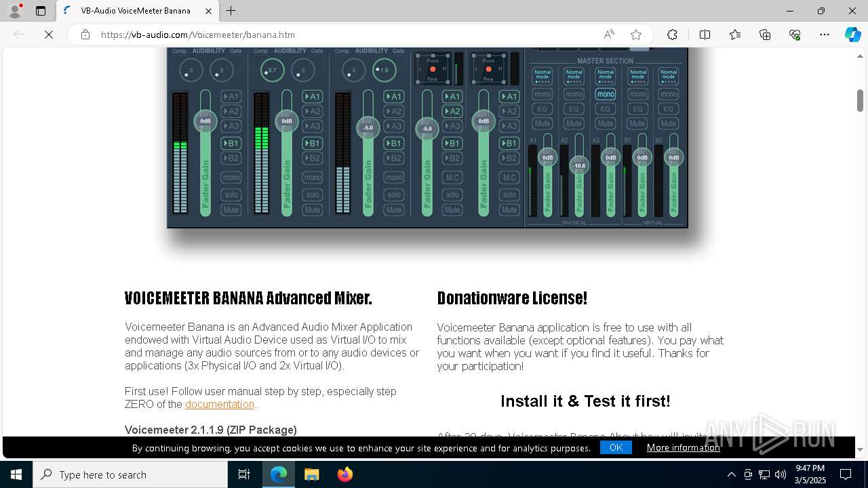Click the Donationware License! heading
Viewport: 868px width, 488px height.
point(512,298)
